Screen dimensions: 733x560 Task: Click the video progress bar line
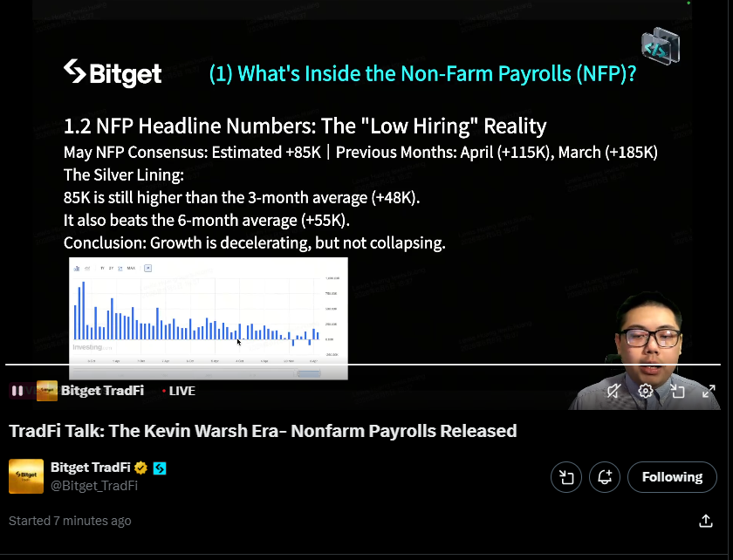pos(363,364)
